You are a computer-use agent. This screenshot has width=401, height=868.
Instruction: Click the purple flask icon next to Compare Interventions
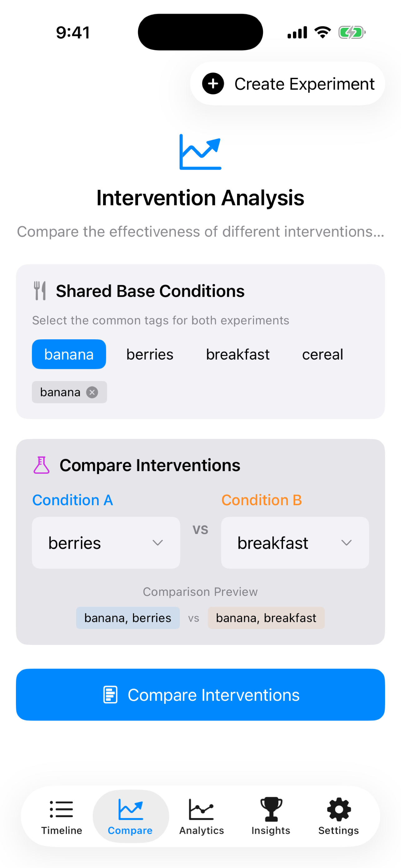42,465
